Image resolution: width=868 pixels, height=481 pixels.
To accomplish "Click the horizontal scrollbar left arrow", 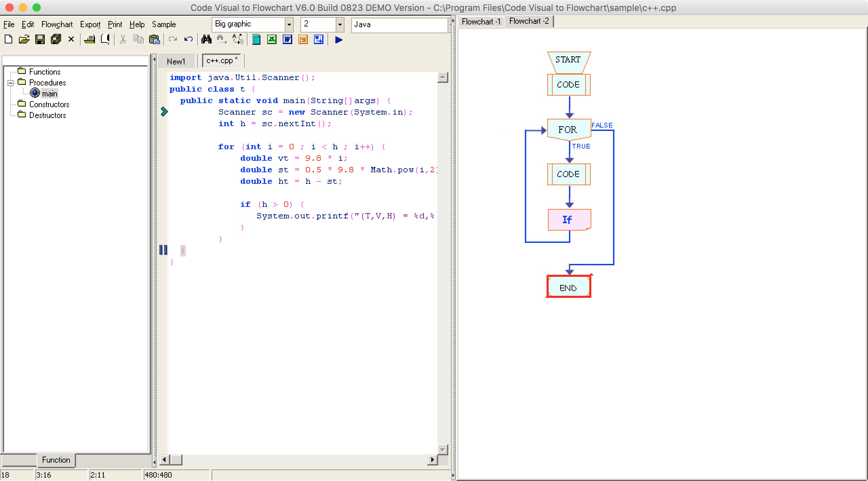I will 164,460.
